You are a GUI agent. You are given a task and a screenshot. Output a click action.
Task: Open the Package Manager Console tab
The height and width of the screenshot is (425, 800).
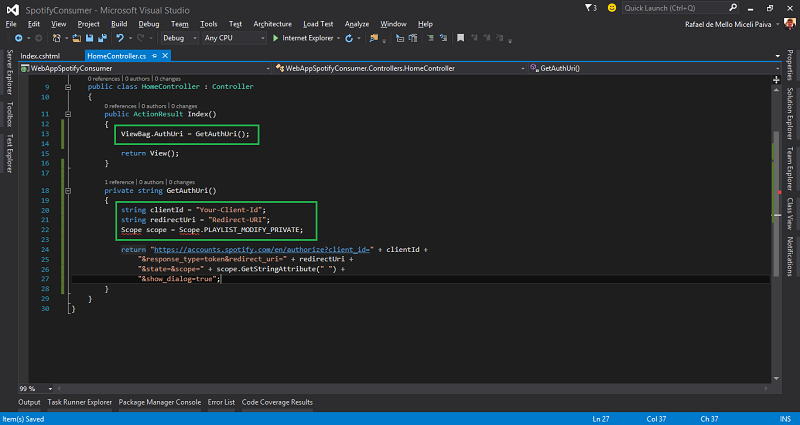[160, 402]
